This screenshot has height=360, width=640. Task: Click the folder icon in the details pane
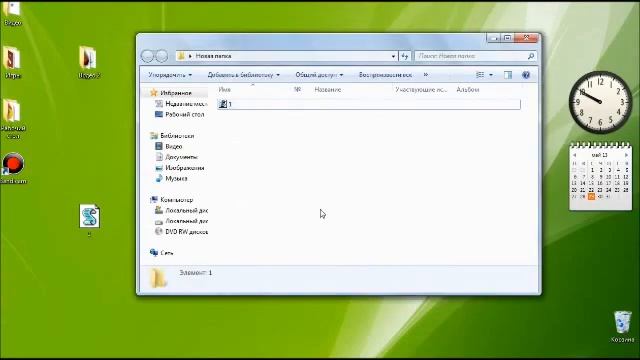[x=158, y=278]
